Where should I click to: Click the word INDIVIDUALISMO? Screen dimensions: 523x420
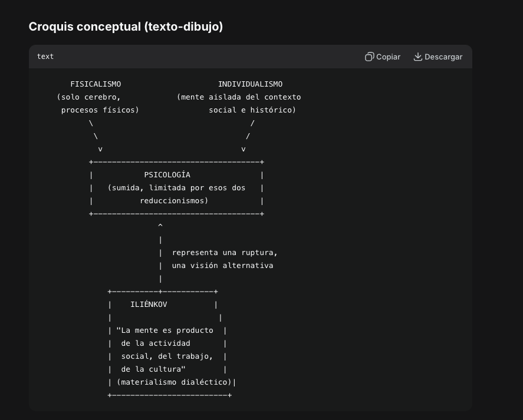[250, 84]
